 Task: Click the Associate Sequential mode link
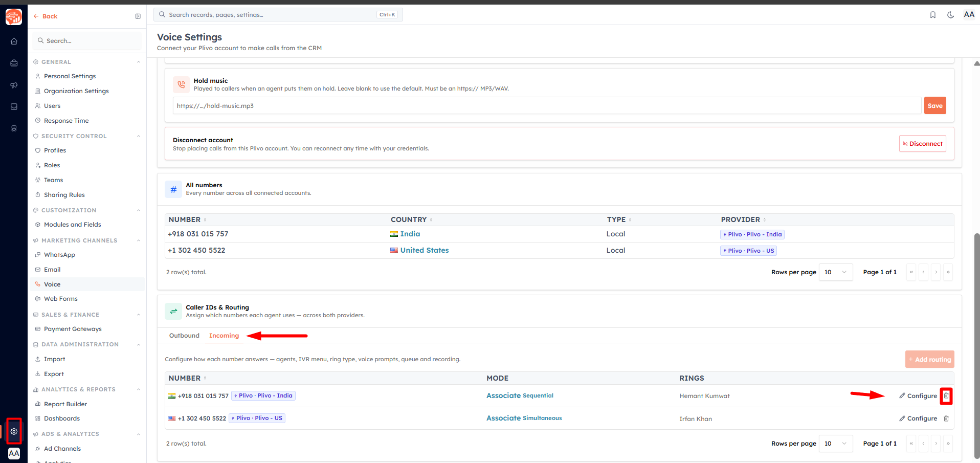point(520,395)
